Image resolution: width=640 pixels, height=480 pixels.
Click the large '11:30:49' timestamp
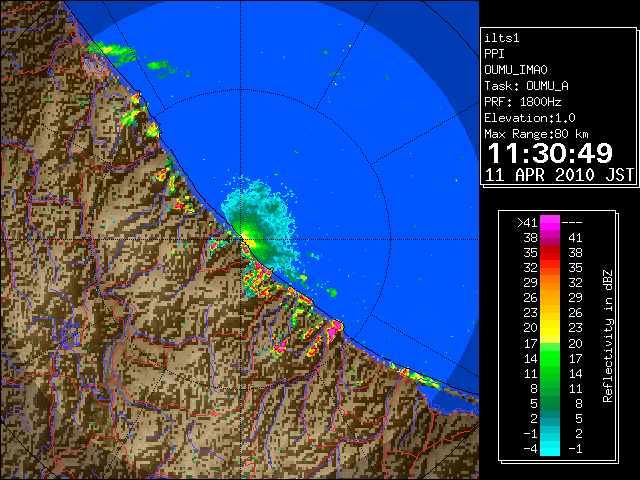tap(550, 153)
